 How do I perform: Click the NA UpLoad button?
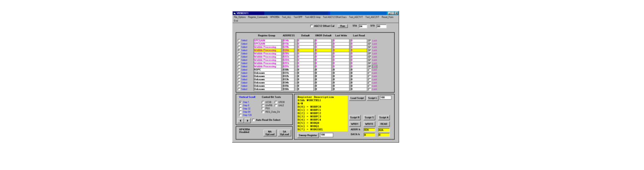(x=270, y=133)
